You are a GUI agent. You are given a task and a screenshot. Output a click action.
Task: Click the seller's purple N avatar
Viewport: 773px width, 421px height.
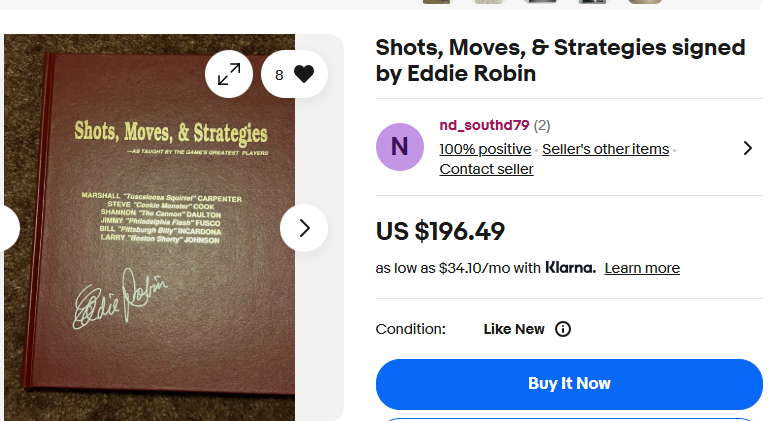coord(400,147)
